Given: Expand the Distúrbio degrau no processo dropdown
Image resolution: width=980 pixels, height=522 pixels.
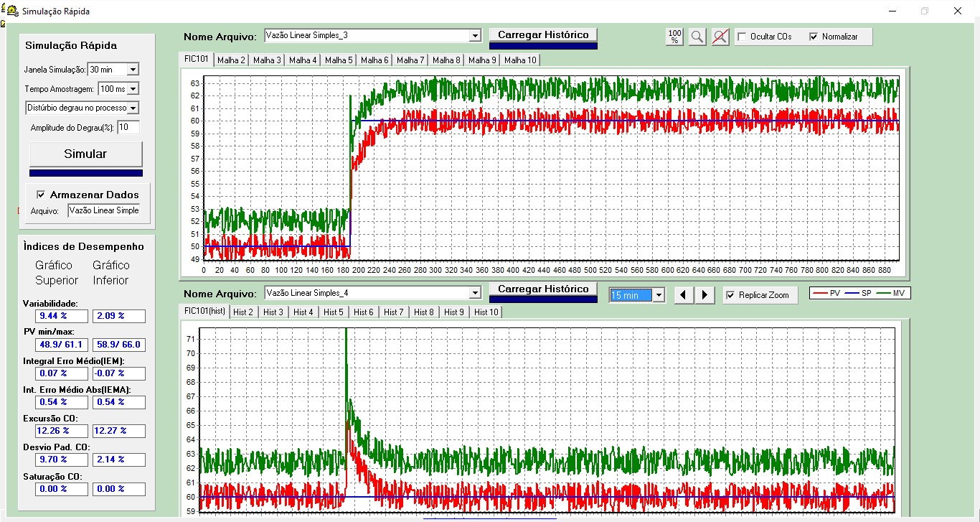Looking at the screenshot, I should (x=133, y=108).
